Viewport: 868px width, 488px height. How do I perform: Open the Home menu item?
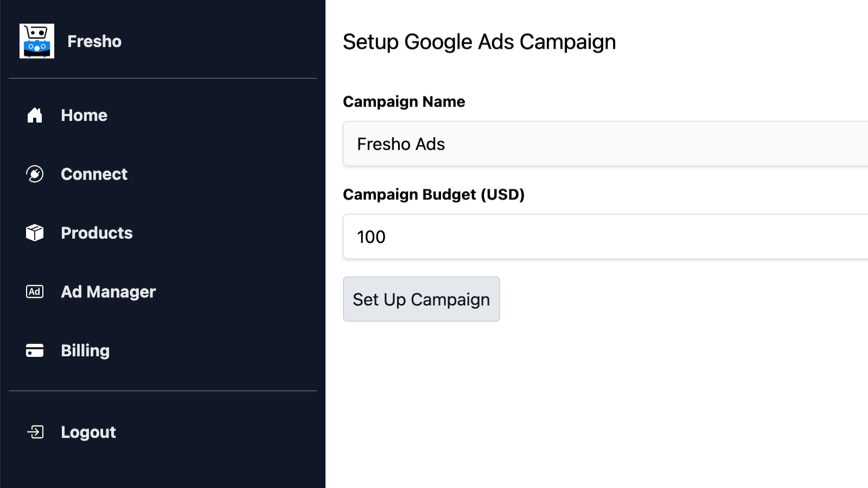click(163, 115)
